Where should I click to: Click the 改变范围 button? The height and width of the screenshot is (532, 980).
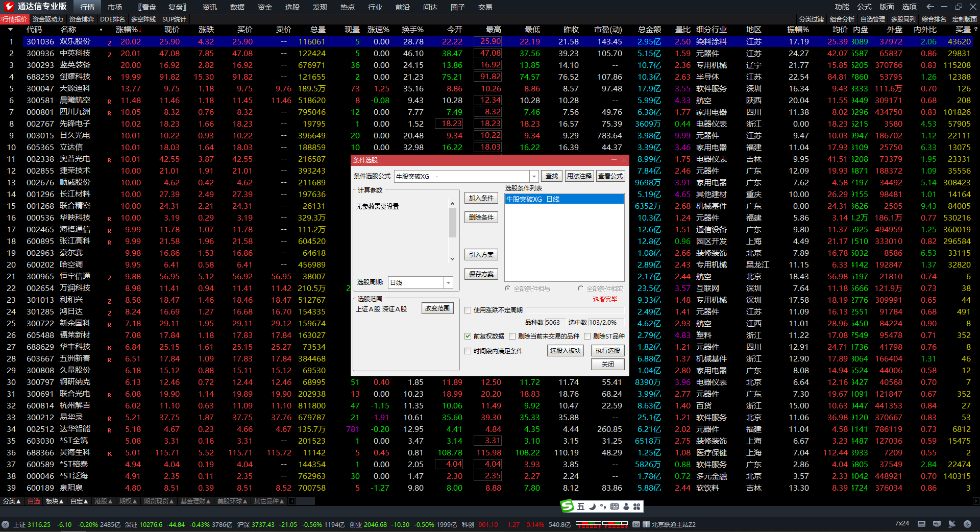tap(437, 308)
